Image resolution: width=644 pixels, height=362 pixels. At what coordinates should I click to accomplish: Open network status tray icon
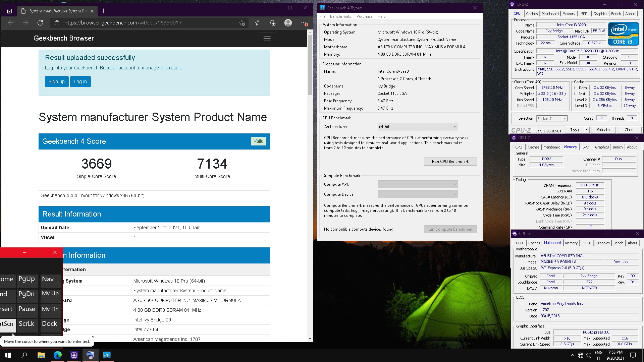581,355
